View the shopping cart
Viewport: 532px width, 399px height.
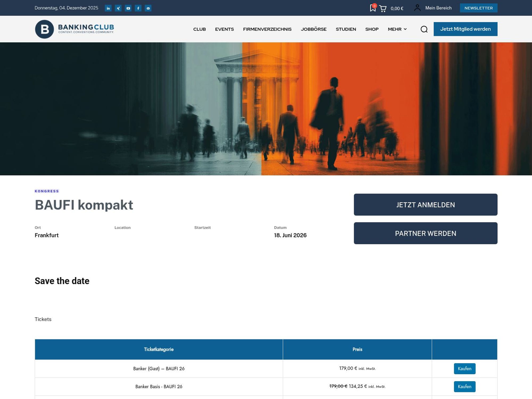pyautogui.click(x=384, y=9)
